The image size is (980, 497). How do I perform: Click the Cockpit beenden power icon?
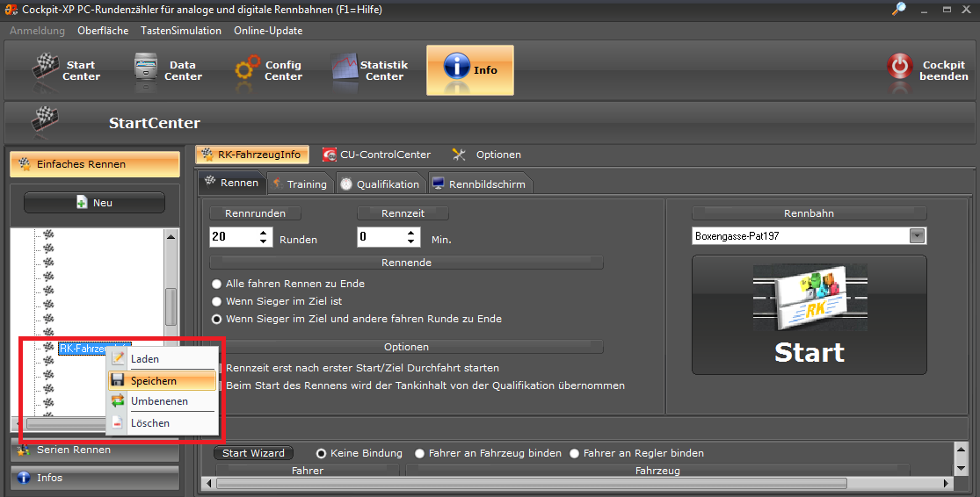(x=899, y=68)
